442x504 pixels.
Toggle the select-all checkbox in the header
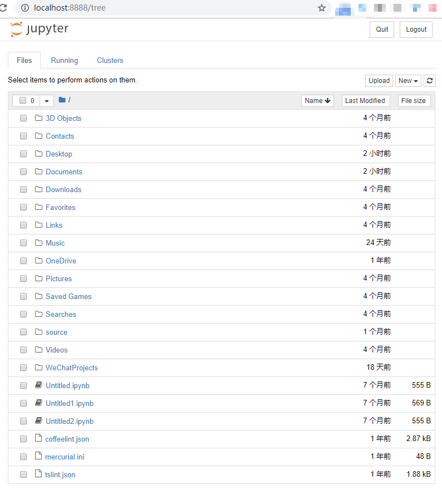tap(22, 101)
